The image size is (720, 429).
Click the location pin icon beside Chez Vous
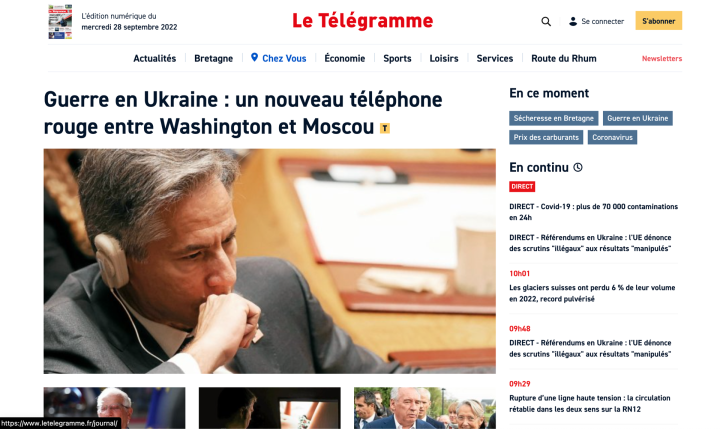pos(254,57)
